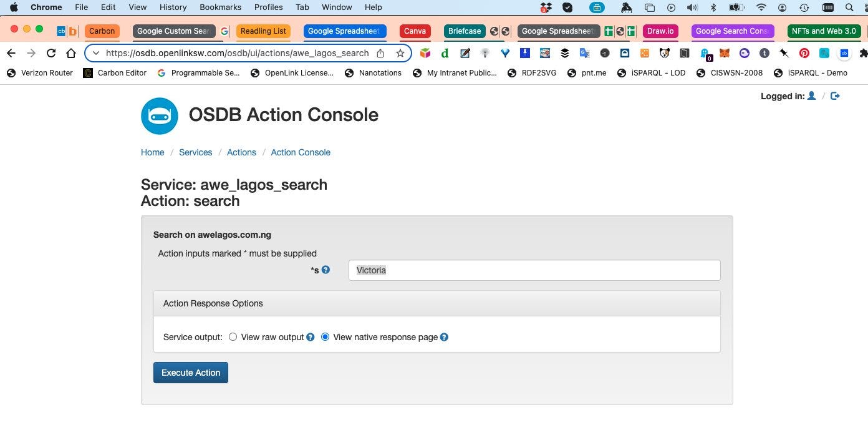Open the MetaMask fox extension

coord(725,54)
